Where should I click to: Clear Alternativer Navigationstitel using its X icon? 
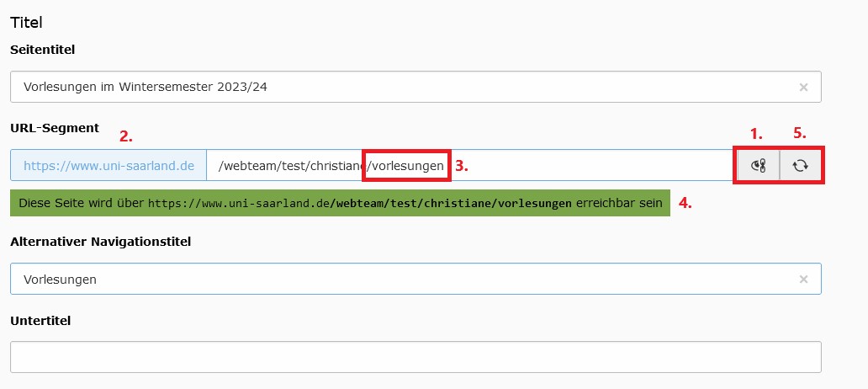pos(803,280)
